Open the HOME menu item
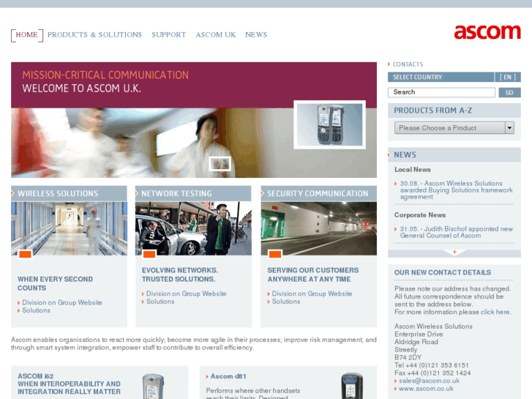Viewport: 532px width, 399px height. tap(27, 35)
